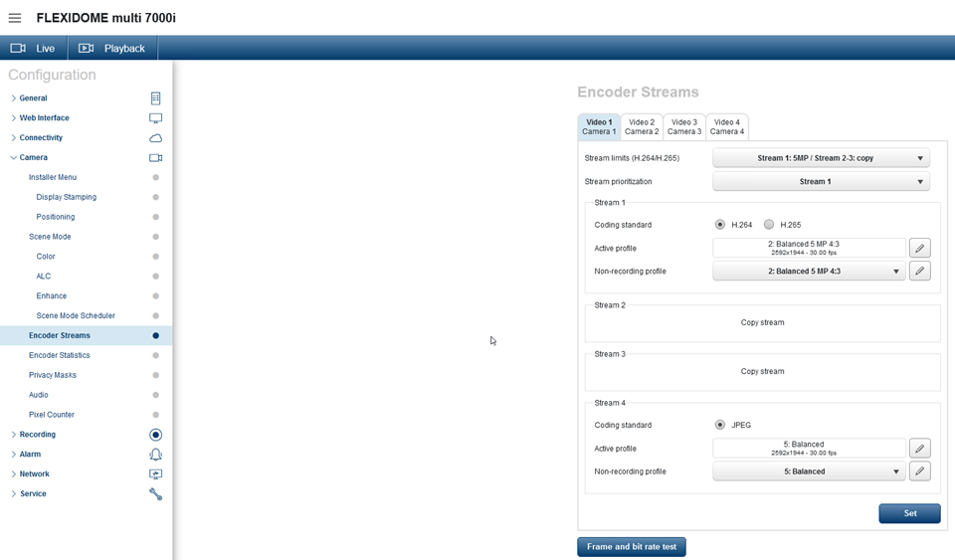Select H.264 coding standard radio
The height and width of the screenshot is (560, 955).
point(720,225)
